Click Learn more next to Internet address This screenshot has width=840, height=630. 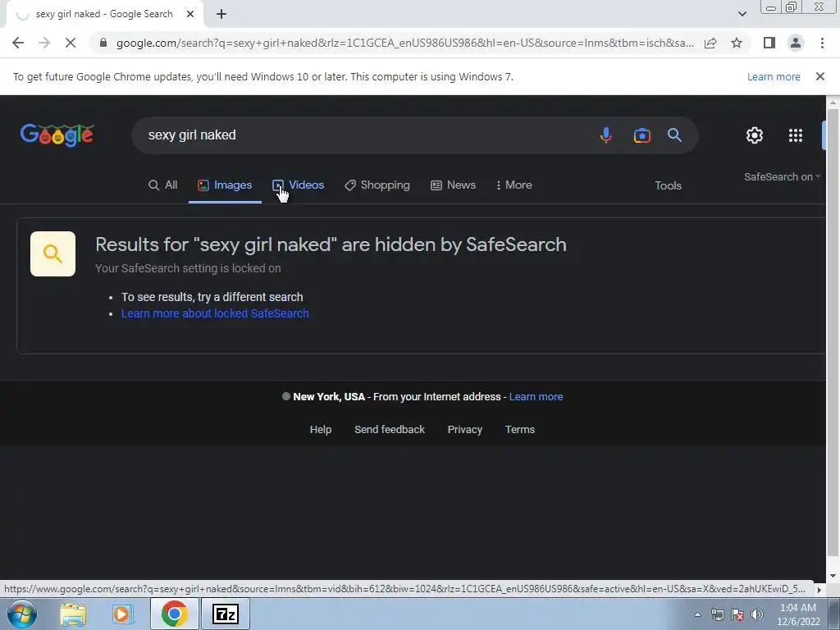click(x=536, y=397)
